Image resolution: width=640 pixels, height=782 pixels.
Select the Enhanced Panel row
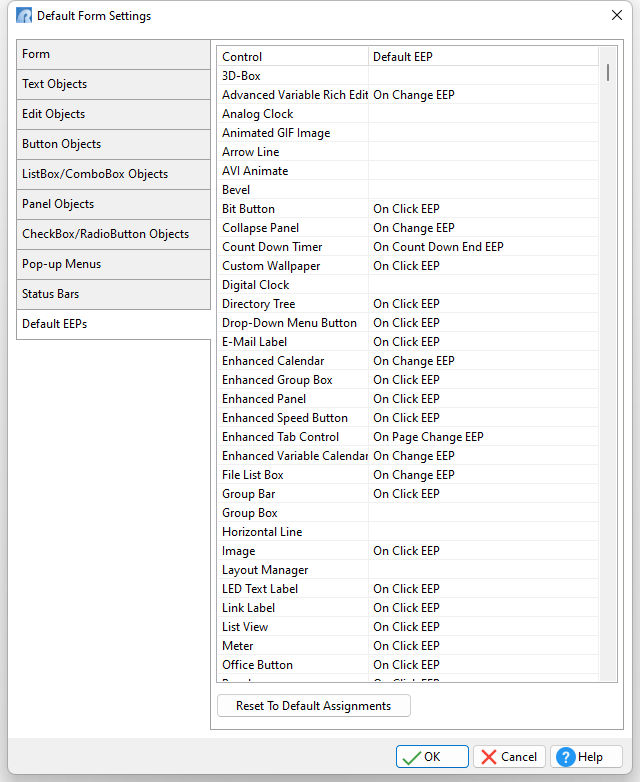click(408, 398)
